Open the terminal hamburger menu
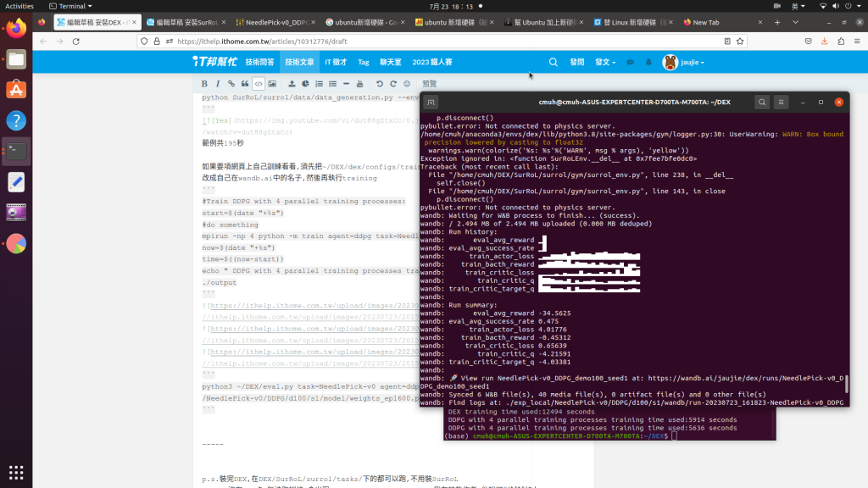This screenshot has width=868, height=488. [781, 102]
